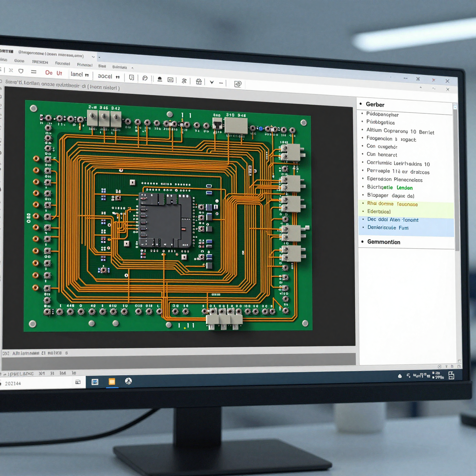This screenshot has width=476, height=476.
Task: Click the document page icon in toolbar
Action: click(131, 77)
